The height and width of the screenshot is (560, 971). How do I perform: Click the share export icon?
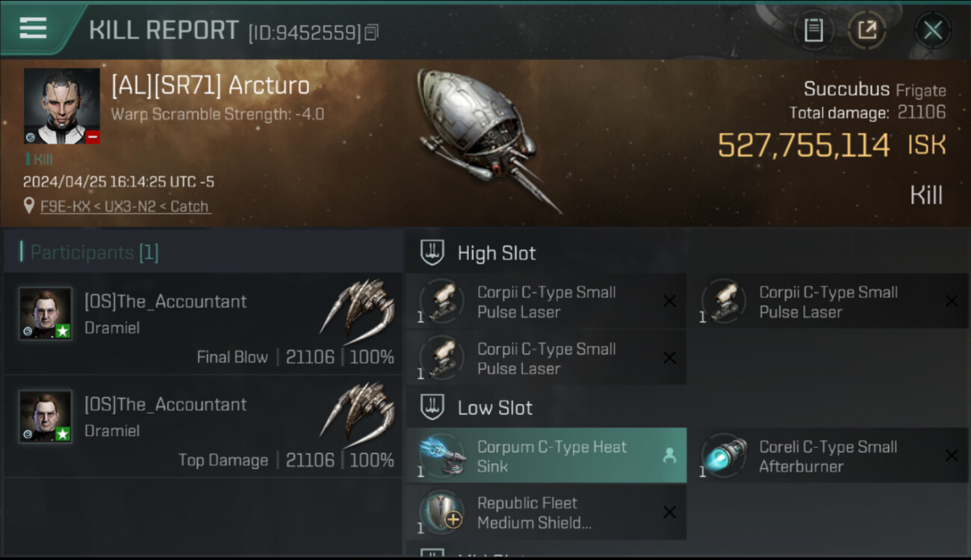click(x=866, y=30)
